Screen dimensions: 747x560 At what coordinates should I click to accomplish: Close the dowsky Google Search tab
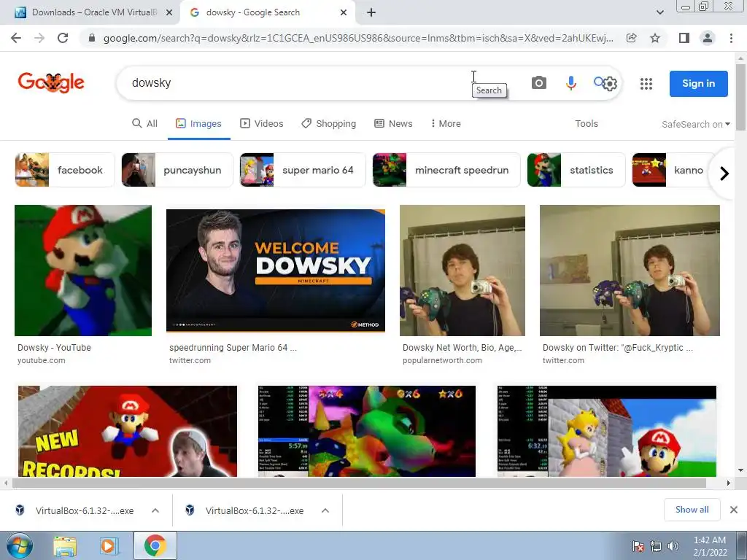coord(344,12)
